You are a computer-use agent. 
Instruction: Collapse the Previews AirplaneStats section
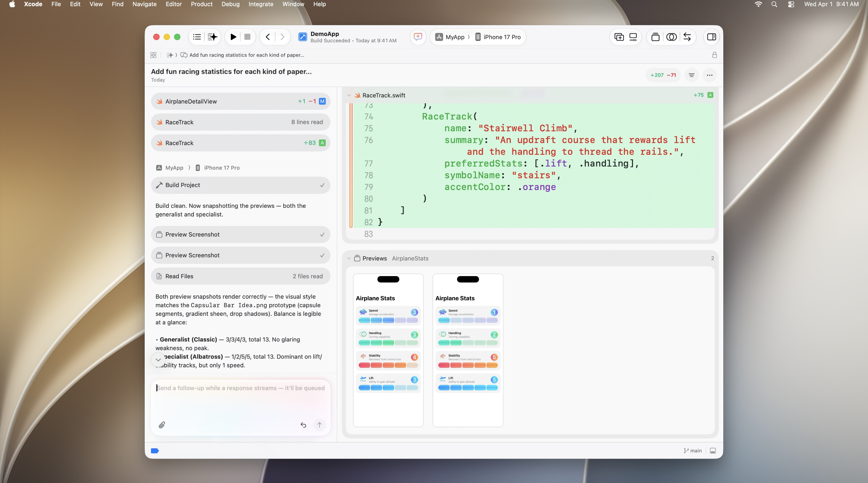(349, 258)
